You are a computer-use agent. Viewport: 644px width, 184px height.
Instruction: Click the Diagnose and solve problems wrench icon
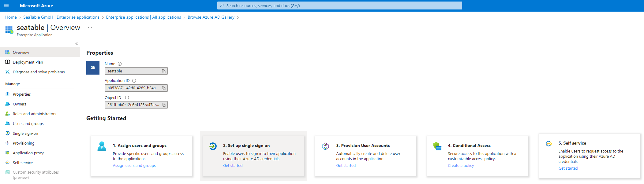(7, 72)
